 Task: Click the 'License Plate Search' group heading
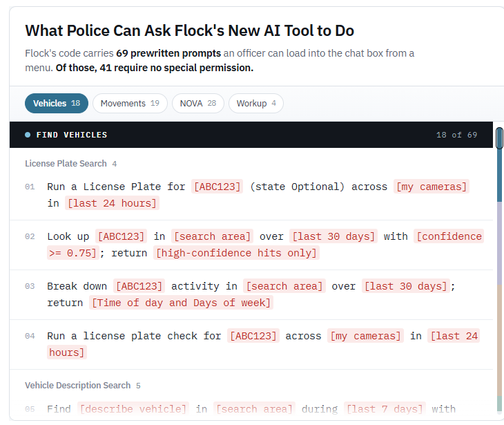(66, 164)
